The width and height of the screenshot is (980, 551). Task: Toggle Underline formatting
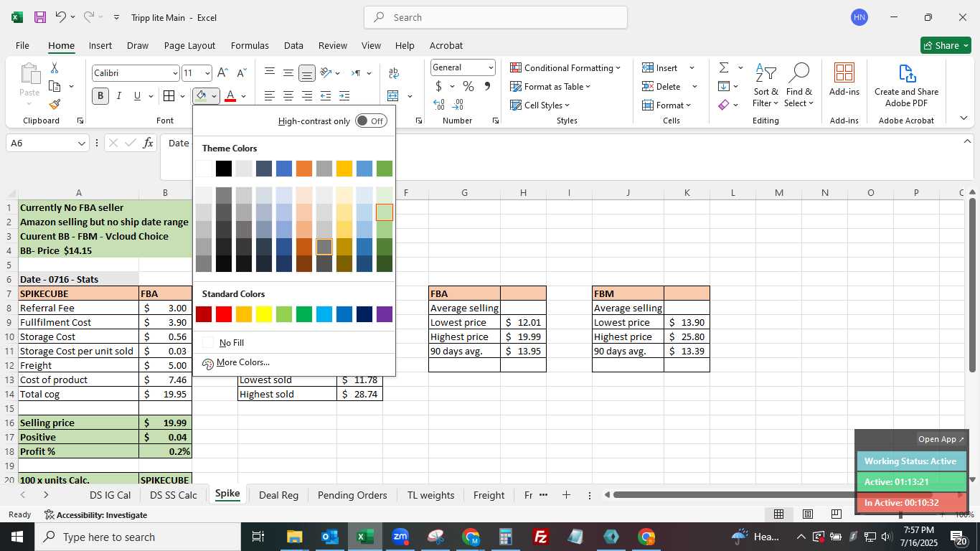137,96
